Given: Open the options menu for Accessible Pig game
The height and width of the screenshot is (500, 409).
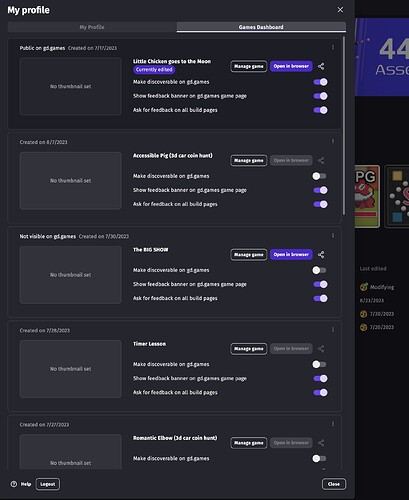Looking at the screenshot, I should click(x=333, y=141).
